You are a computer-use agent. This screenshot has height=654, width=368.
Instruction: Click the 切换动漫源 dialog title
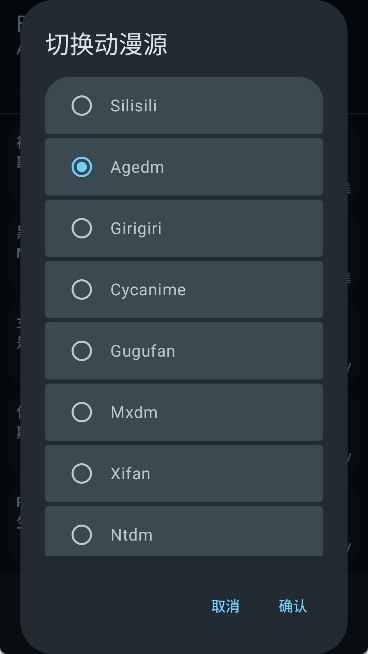click(x=107, y=45)
